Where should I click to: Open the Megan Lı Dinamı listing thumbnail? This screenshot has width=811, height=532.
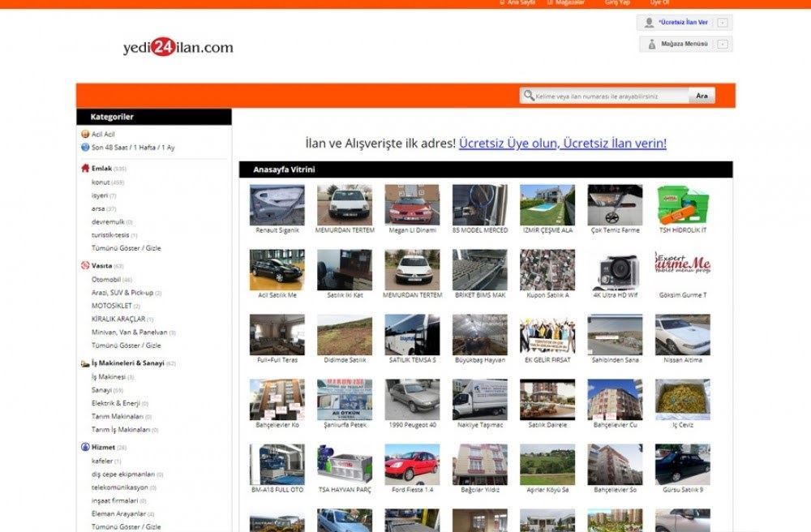(x=412, y=205)
